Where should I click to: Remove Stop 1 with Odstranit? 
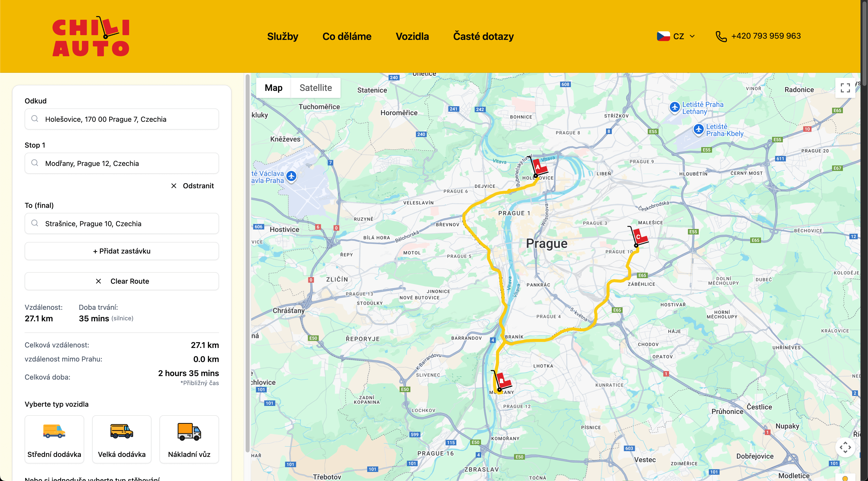click(192, 186)
